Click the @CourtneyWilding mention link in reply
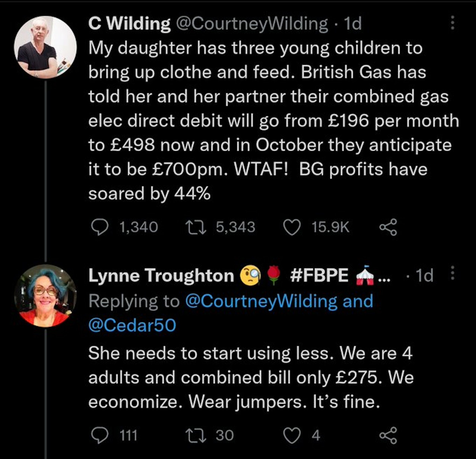 261,301
